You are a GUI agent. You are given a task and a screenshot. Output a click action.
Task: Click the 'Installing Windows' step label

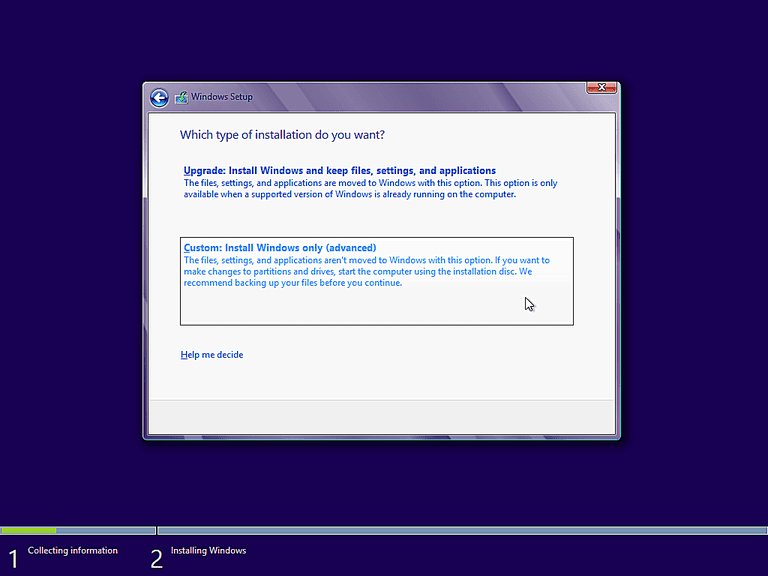(208, 551)
